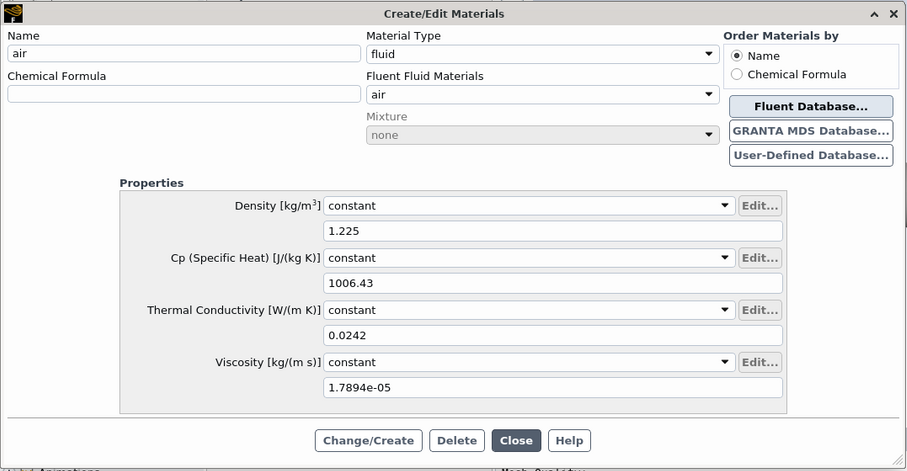The image size is (907, 471).
Task: Expand the Viscosity method dropdown
Action: 529,362
